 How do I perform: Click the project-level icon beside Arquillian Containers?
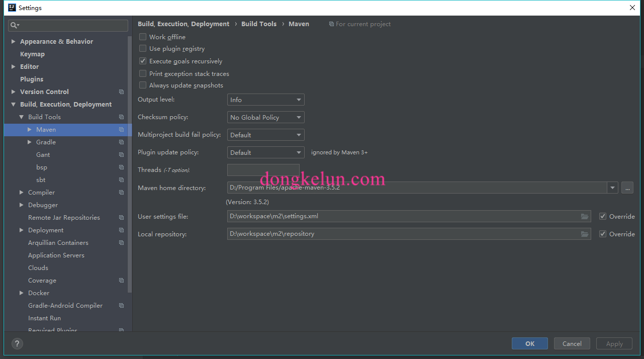pos(121,243)
